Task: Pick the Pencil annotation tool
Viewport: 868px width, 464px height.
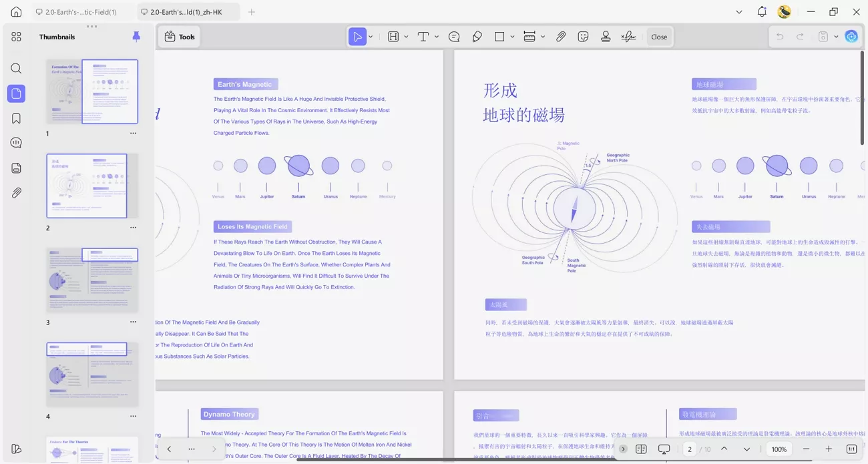Action: coord(477,37)
